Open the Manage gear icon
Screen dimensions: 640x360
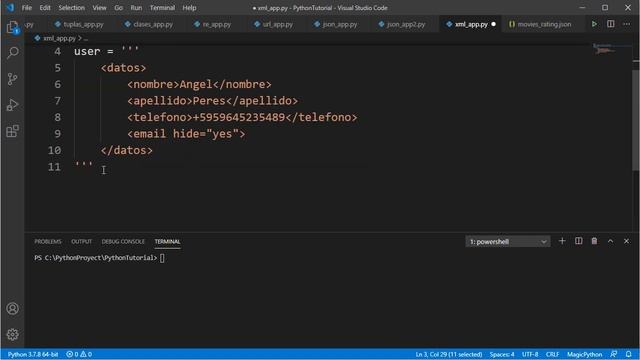pos(13,334)
